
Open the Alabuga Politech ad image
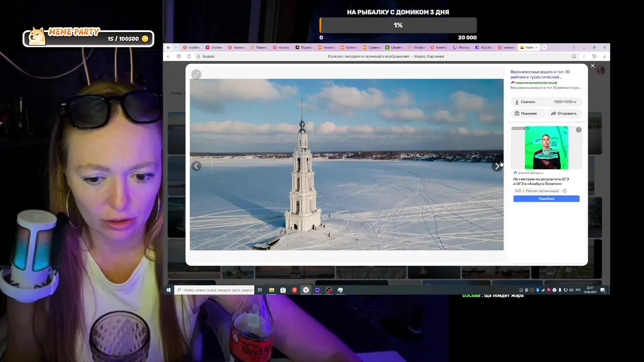tap(546, 148)
